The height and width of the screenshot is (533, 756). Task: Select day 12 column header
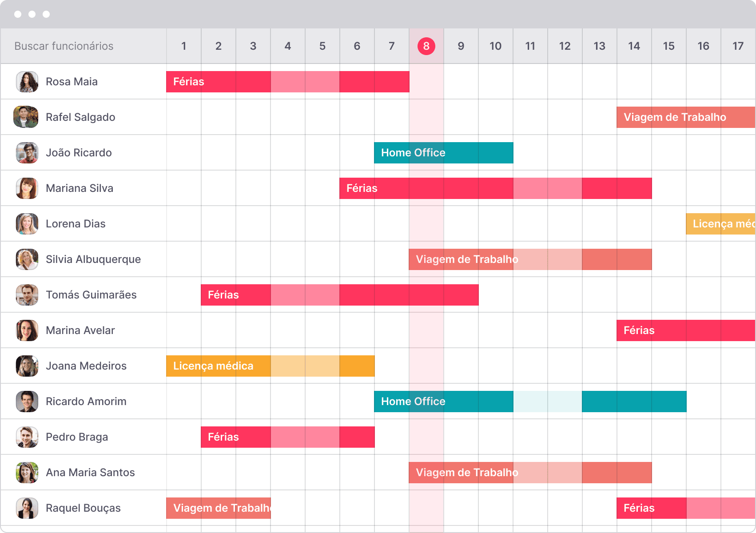pos(565,46)
